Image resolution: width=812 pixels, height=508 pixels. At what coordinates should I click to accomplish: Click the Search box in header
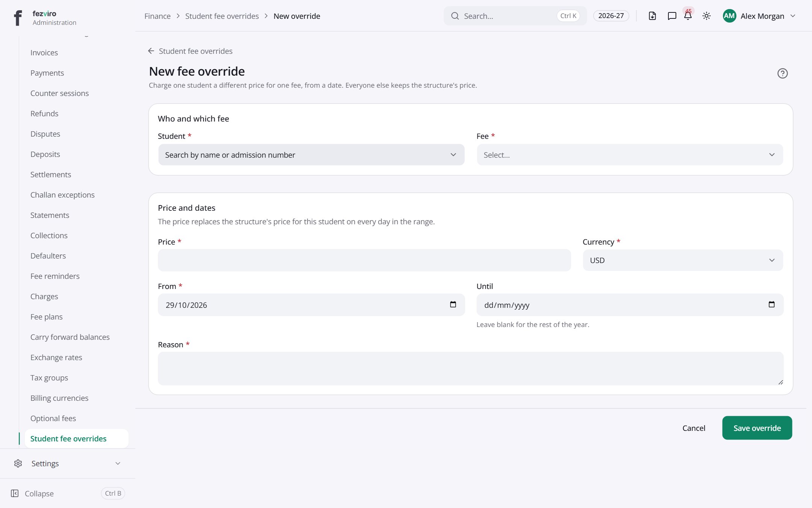click(515, 16)
